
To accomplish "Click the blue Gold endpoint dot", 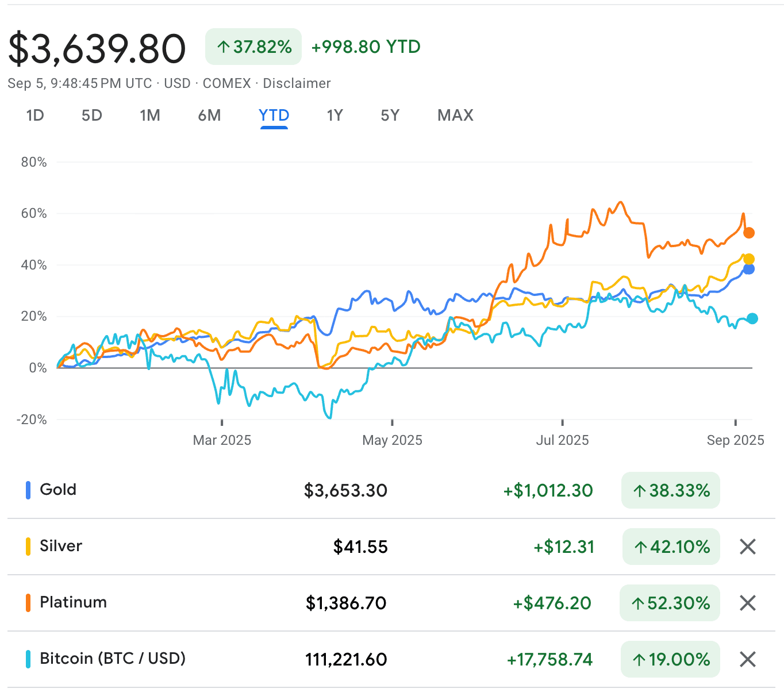I will click(x=748, y=269).
